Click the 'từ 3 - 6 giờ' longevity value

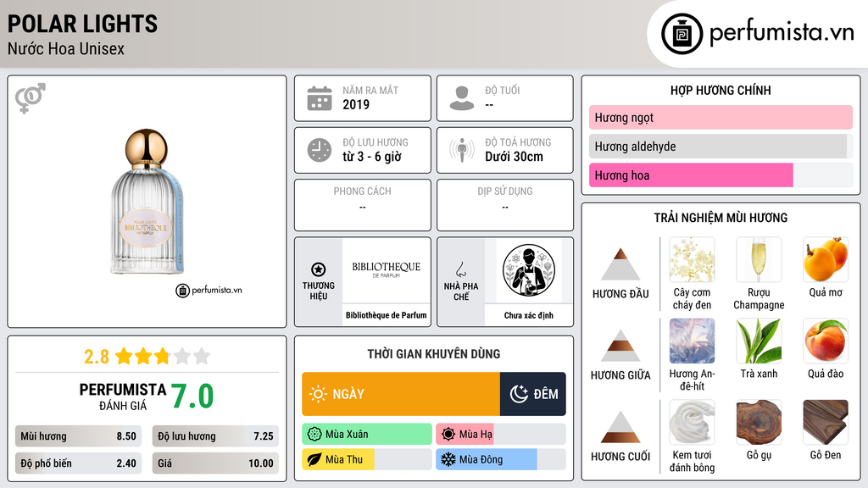[371, 157]
